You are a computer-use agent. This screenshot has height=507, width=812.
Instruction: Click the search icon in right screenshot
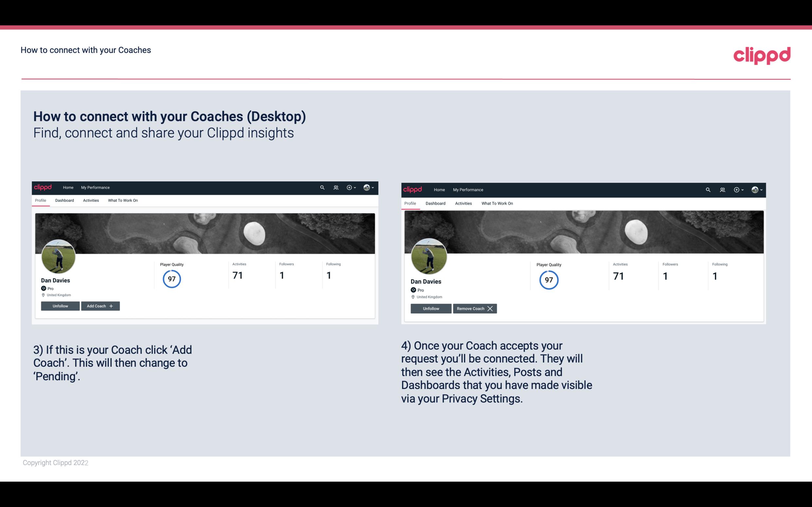(x=707, y=189)
